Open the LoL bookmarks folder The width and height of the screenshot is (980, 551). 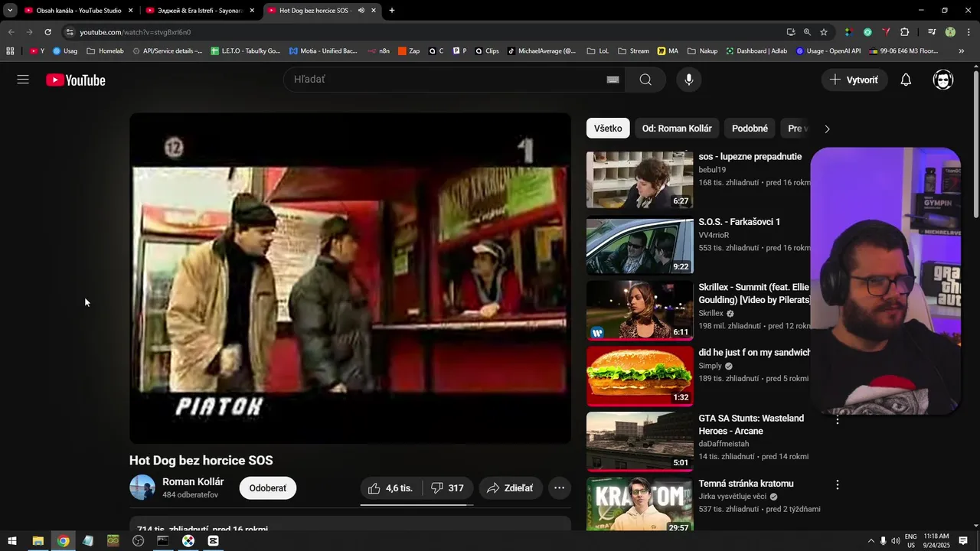tap(597, 51)
